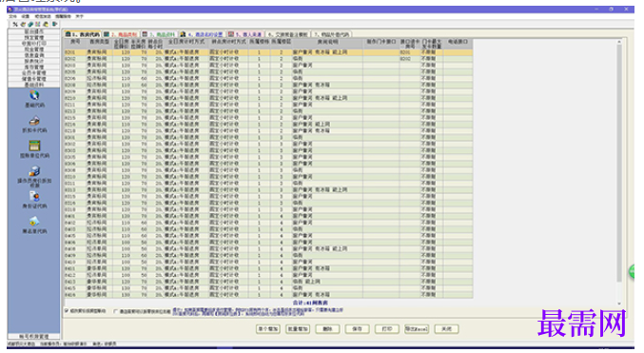This screenshot has height=353, width=644.
Task: Select the row for room 8301
Action: 268,137
